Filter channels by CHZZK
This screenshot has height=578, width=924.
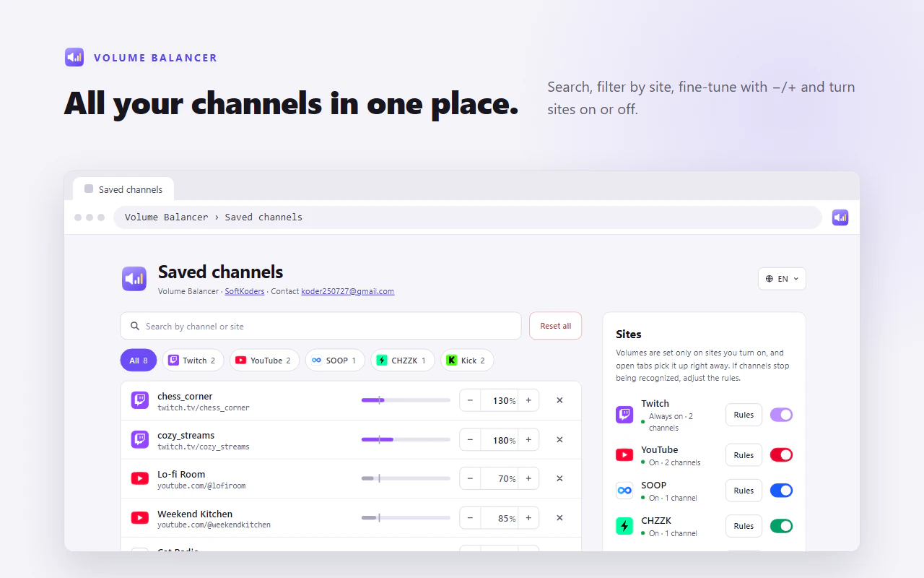tap(403, 360)
